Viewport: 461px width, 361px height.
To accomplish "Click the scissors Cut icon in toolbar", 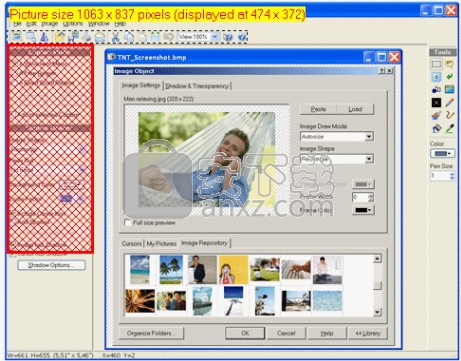I will tap(115, 37).
